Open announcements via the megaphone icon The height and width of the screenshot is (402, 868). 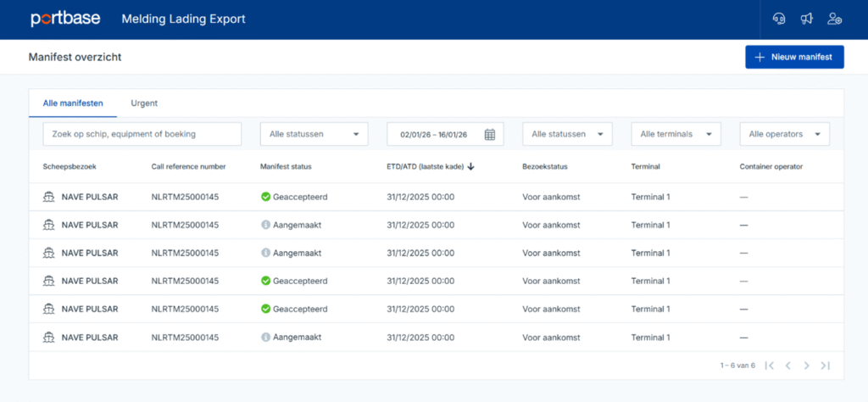(x=807, y=19)
